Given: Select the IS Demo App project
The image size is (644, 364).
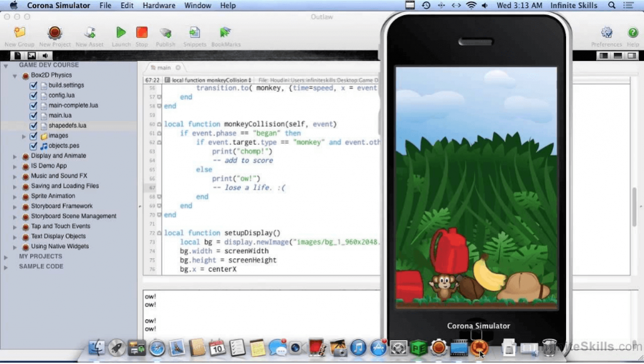Looking at the screenshot, I should pyautogui.click(x=49, y=166).
